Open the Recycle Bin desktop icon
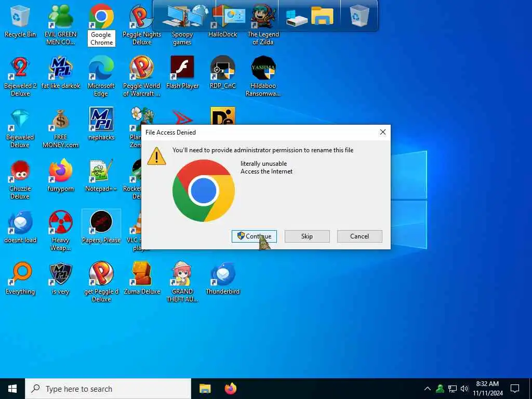This screenshot has height=399, width=532. coord(20,21)
